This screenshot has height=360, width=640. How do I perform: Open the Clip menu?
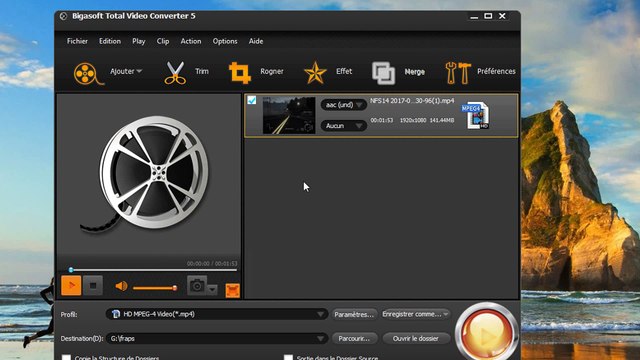tap(163, 41)
